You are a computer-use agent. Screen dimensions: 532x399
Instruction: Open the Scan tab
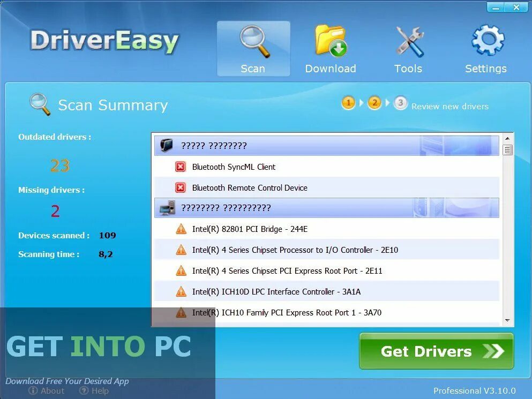[253, 49]
